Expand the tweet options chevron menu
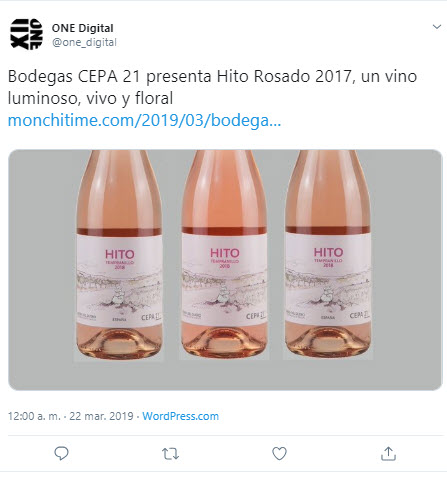This screenshot has width=447, height=478. pos(437,27)
